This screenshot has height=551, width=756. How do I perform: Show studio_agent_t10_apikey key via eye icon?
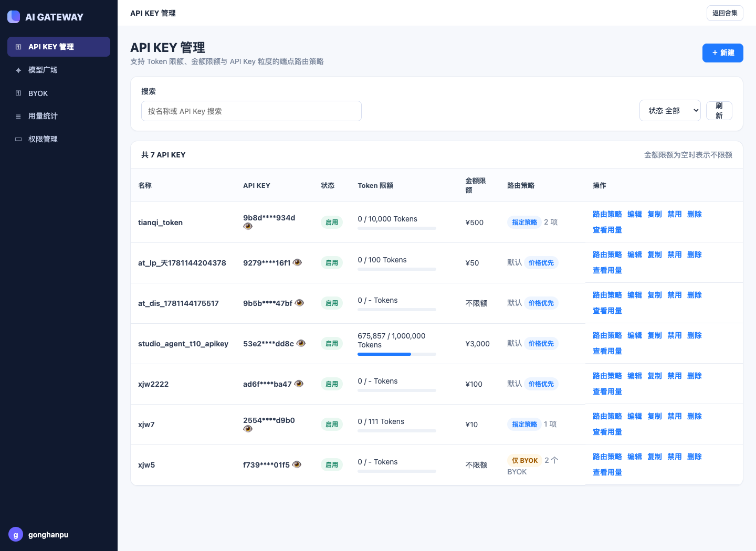(301, 343)
